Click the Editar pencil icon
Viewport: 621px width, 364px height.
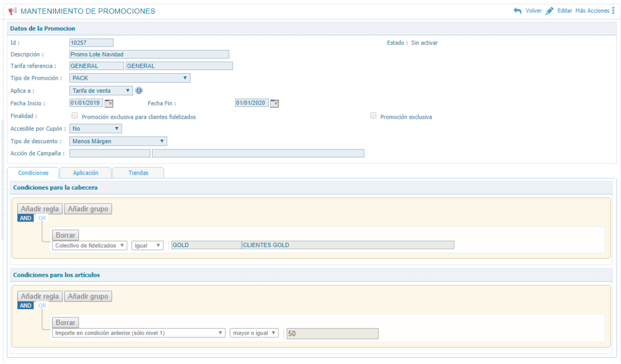point(550,11)
